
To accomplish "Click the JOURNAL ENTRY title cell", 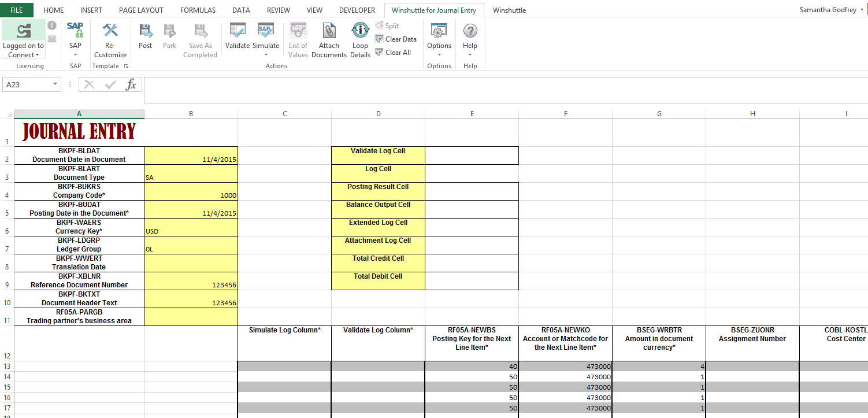I will click(79, 132).
